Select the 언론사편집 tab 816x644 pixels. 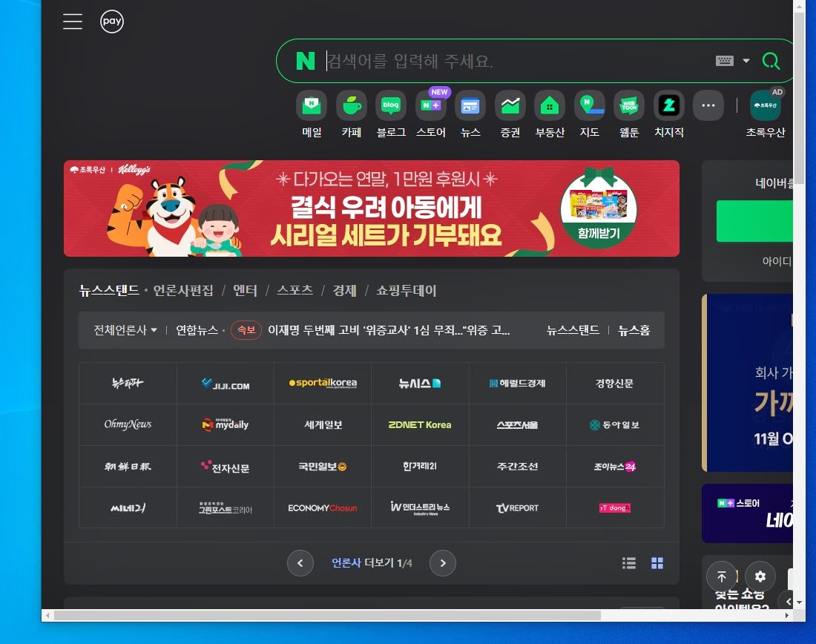(183, 291)
